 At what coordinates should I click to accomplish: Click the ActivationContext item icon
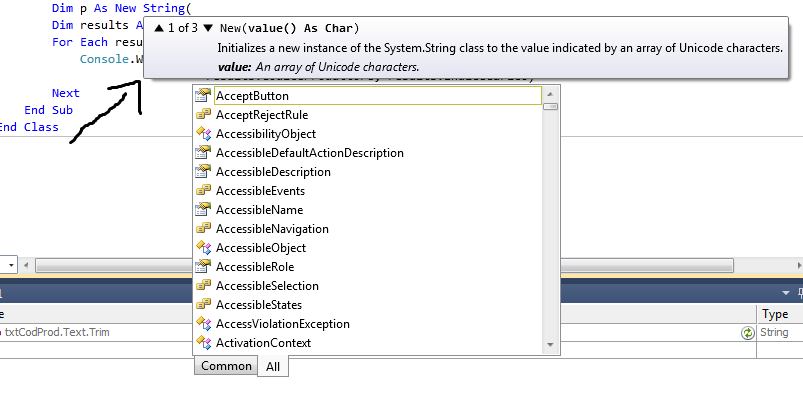pyautogui.click(x=203, y=342)
